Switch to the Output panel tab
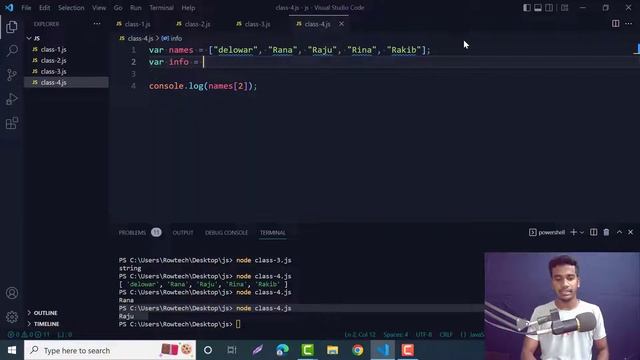 click(183, 233)
